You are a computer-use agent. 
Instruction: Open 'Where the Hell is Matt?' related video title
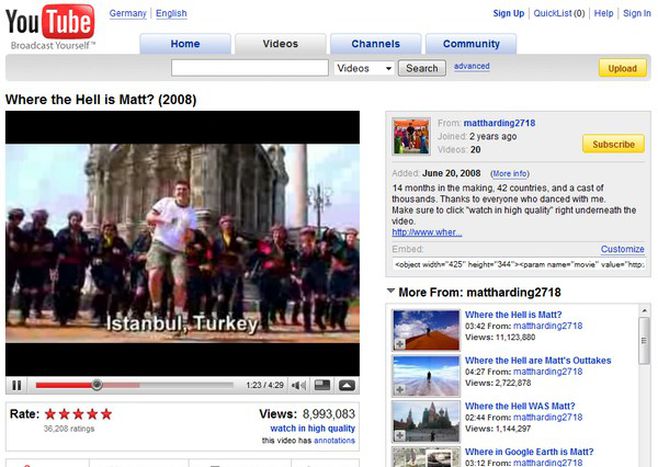click(513, 315)
